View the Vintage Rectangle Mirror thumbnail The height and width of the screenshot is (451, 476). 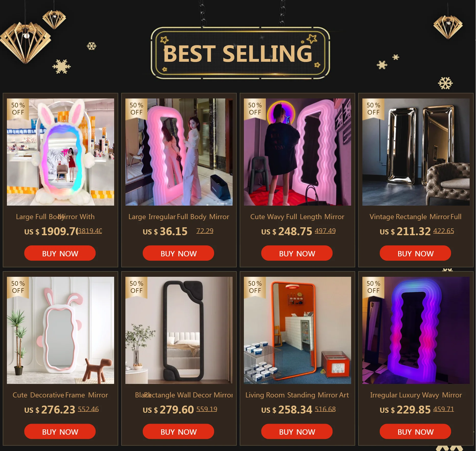point(416,152)
